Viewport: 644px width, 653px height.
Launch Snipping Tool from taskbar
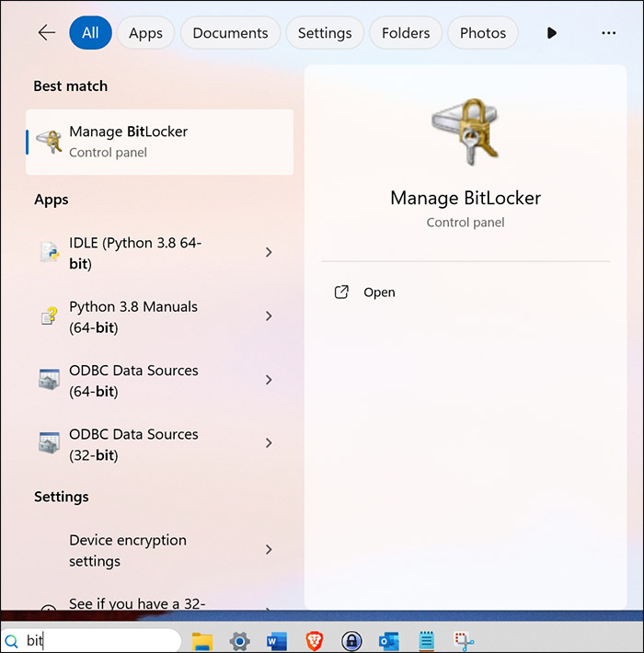click(x=464, y=641)
